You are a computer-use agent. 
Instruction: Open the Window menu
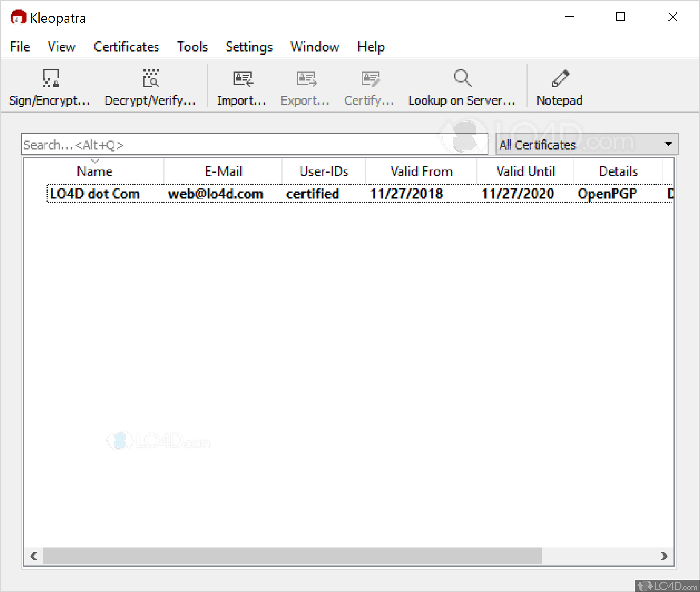pos(315,47)
